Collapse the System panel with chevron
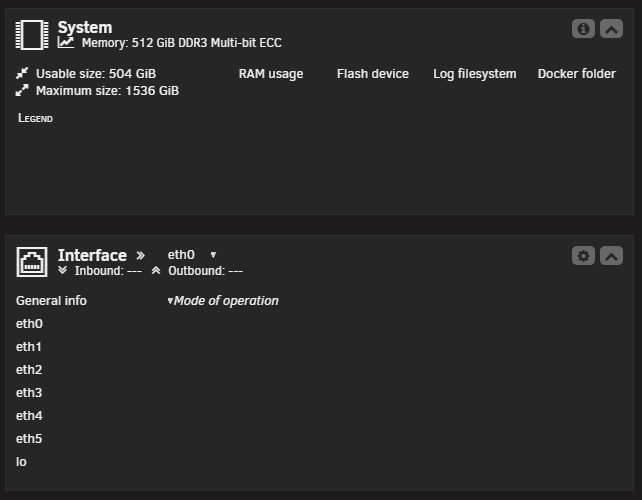This screenshot has height=500, width=642. pyautogui.click(x=611, y=29)
